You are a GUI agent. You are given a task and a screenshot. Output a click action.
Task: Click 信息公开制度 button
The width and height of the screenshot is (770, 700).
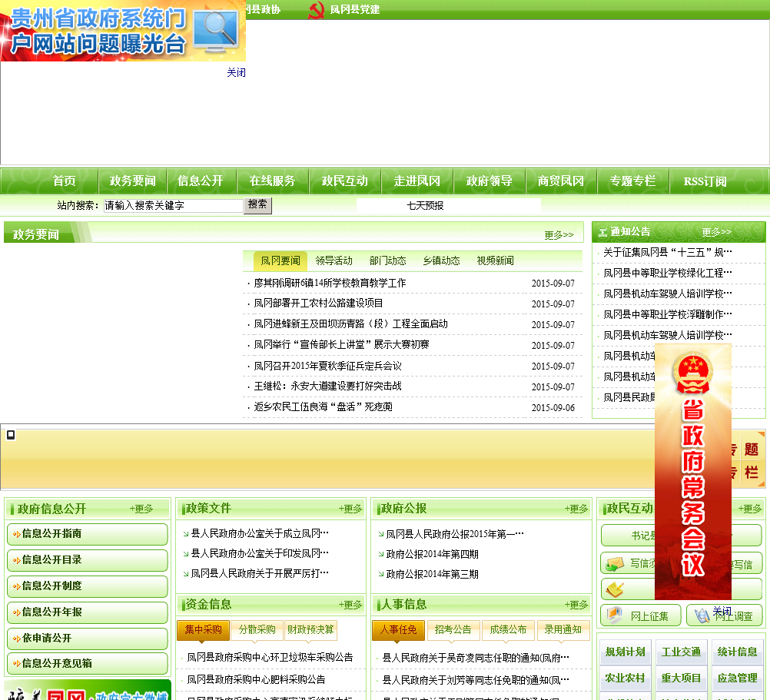coord(88,586)
